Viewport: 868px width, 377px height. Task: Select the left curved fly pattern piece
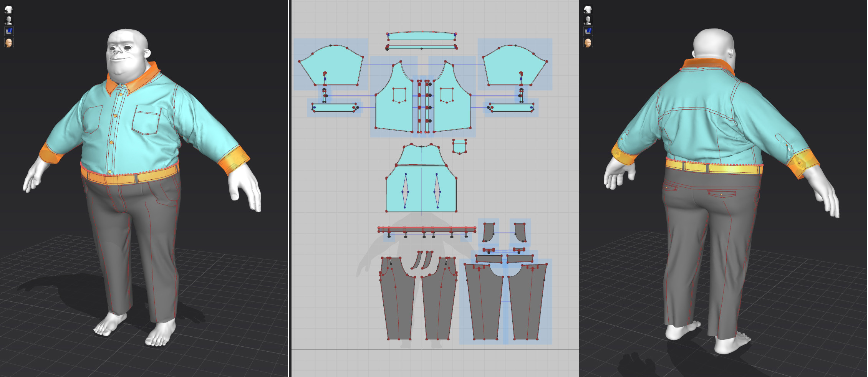tap(417, 260)
